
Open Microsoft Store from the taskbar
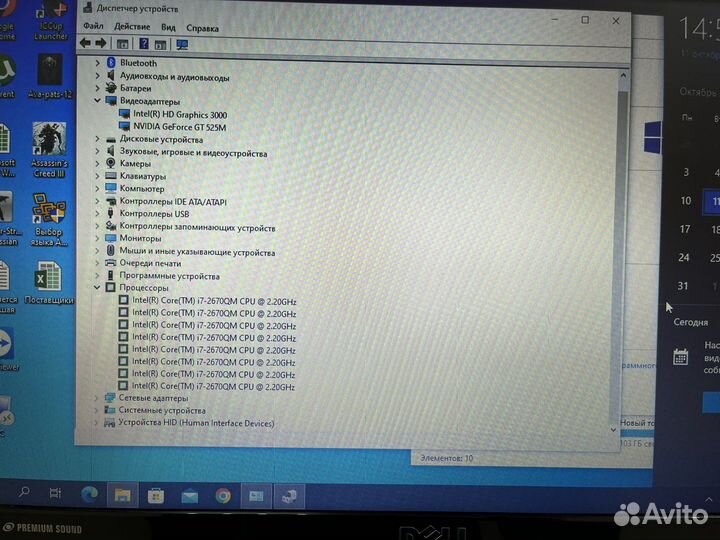pyautogui.click(x=156, y=496)
